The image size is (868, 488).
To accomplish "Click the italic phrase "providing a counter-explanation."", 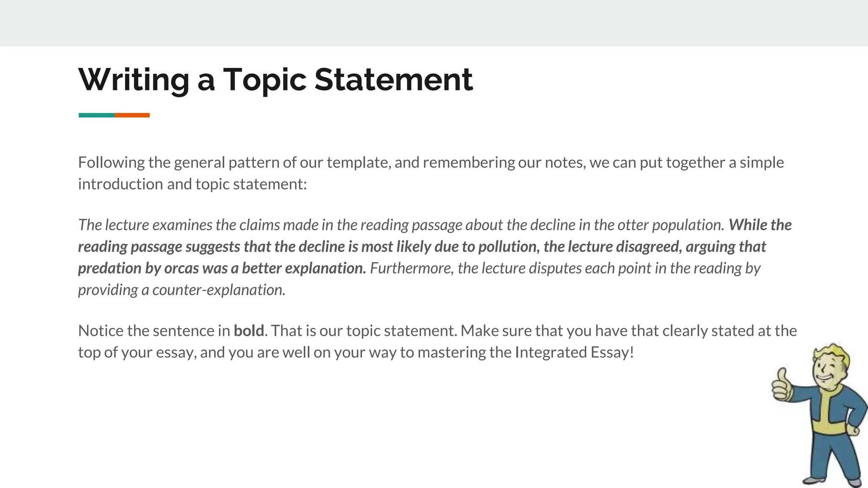I will pyautogui.click(x=182, y=290).
